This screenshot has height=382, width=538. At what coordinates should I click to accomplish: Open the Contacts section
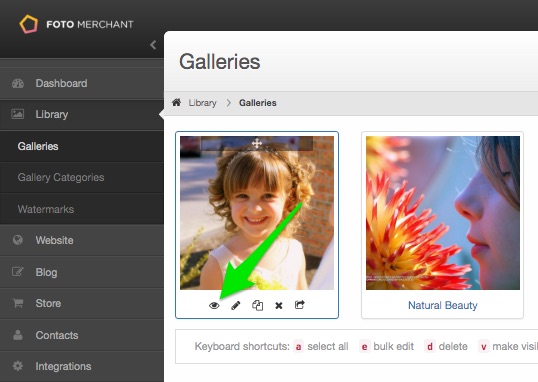click(x=82, y=335)
